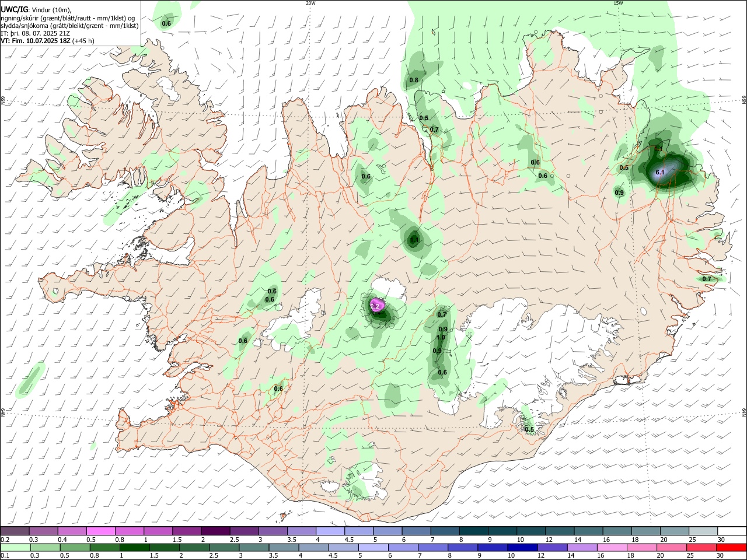Viewport: 747px width, 560px height.
Task: Click the 'IT: þri. 08. 07. 2025 21Z' line
Action: [x=35, y=33]
